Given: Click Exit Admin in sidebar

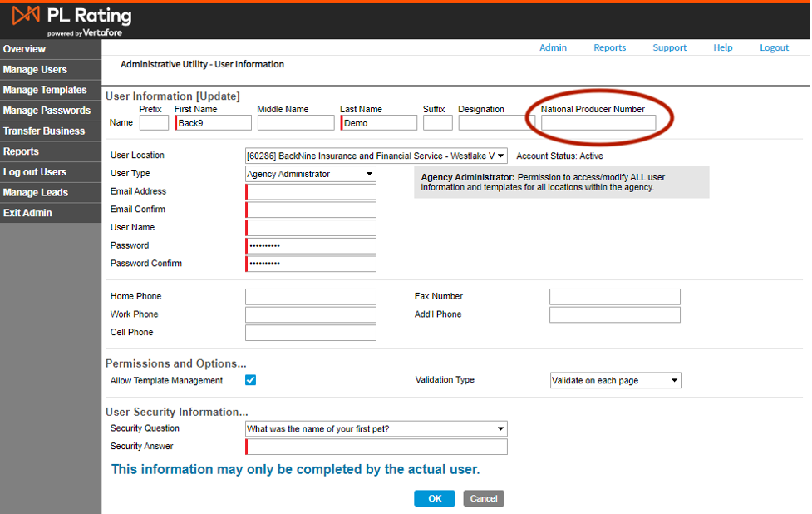Looking at the screenshot, I should pos(27,213).
